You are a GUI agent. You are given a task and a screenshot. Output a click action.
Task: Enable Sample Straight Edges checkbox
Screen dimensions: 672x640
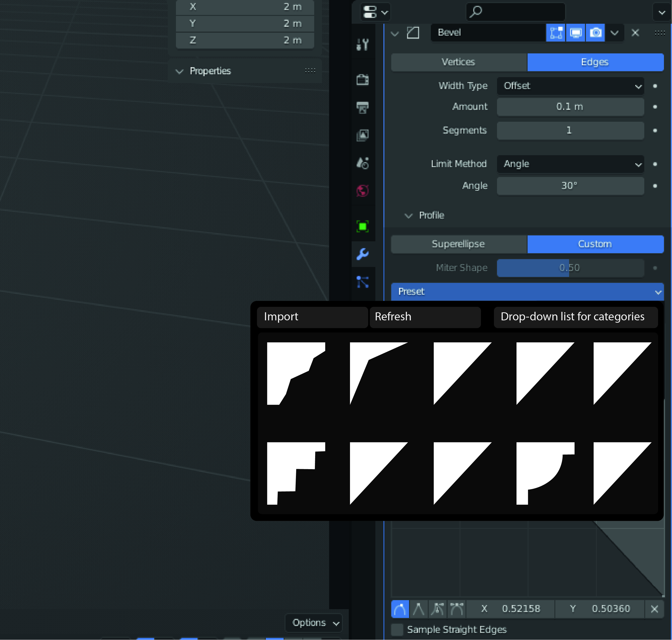click(397, 629)
